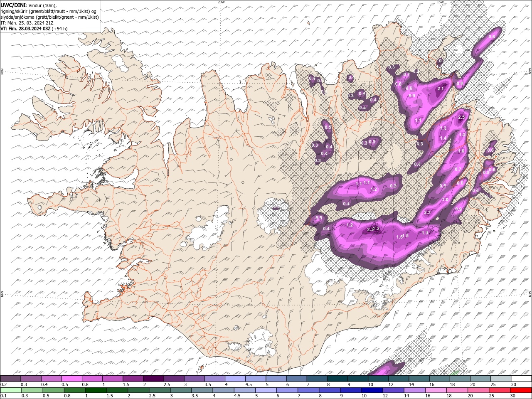
Task: Click the grey upper-row swatch starting at 20
Action: coord(480,379)
